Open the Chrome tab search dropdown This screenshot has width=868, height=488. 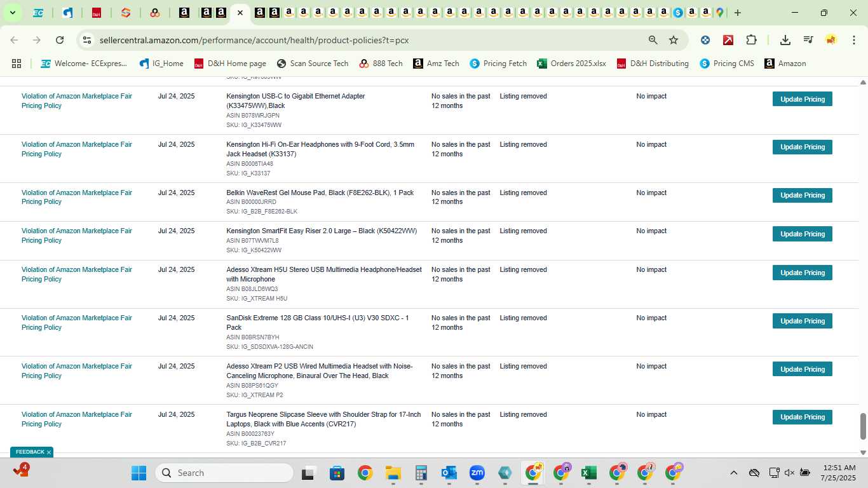[x=12, y=13]
